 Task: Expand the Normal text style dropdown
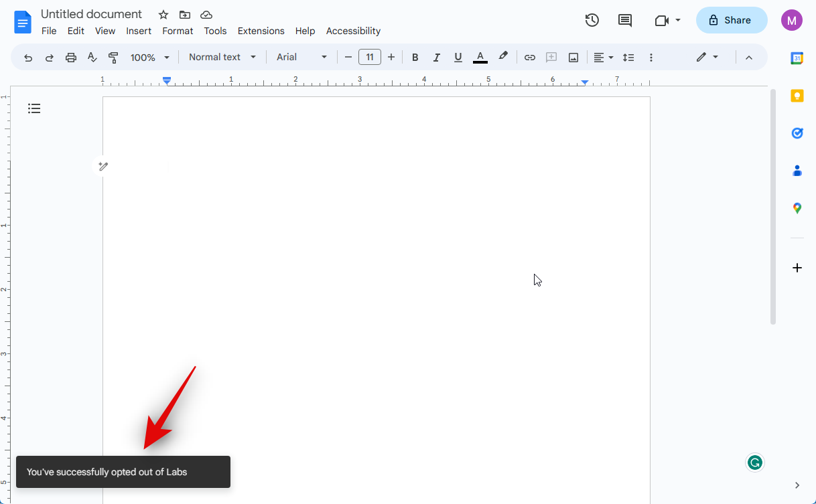coord(222,58)
